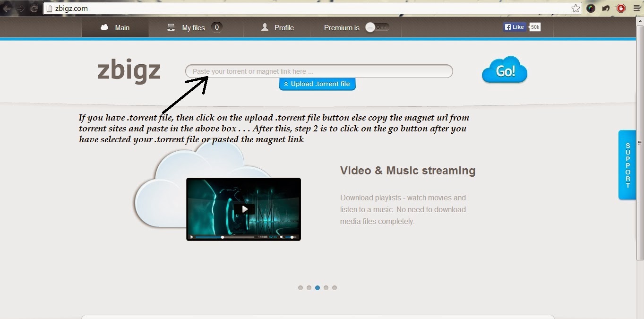Click the Facebook Like button
The image size is (644, 319).
coord(515,27)
